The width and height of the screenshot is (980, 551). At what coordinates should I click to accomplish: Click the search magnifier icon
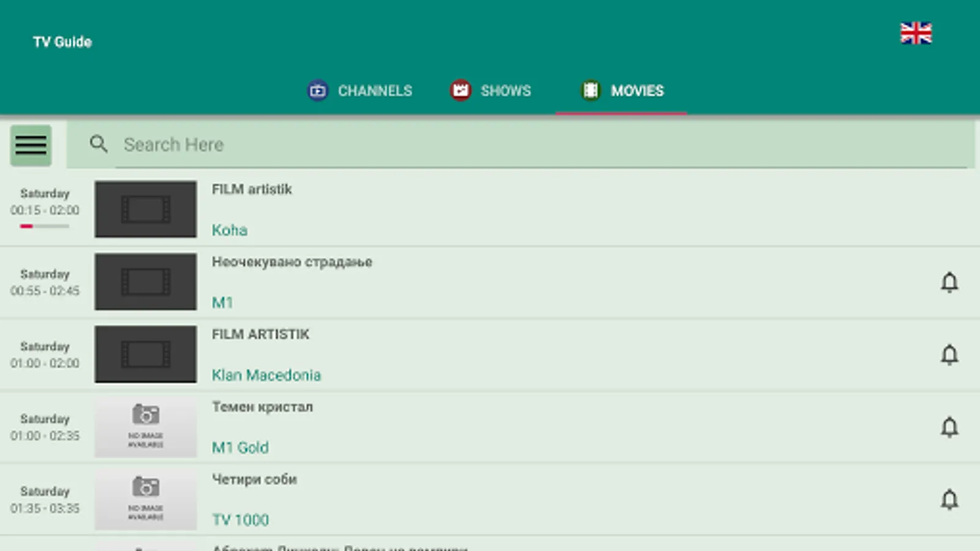99,144
